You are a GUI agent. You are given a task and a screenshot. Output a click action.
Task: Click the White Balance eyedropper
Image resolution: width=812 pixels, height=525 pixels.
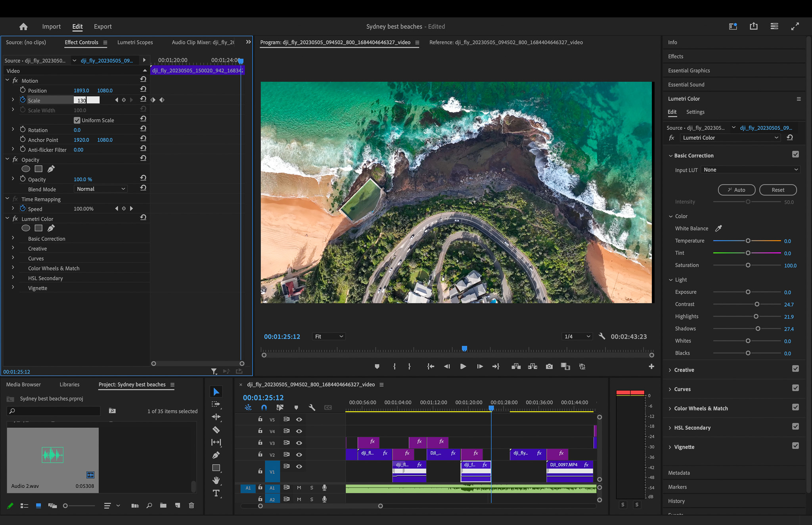click(718, 228)
